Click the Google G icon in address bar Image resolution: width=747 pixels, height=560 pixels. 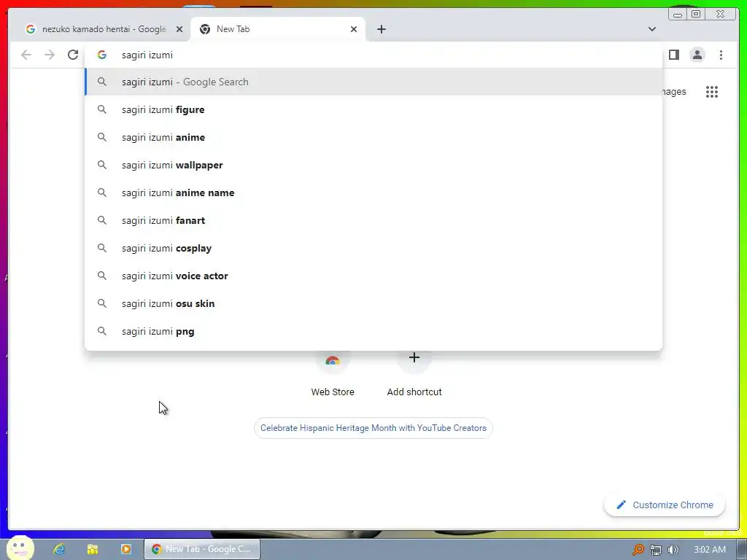point(101,55)
